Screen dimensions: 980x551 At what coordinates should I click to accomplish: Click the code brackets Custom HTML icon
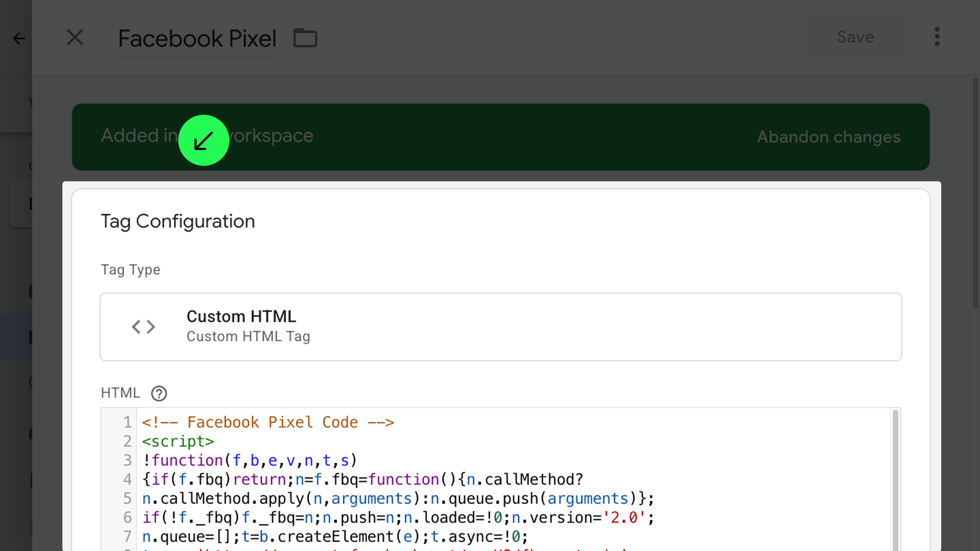[x=143, y=327]
